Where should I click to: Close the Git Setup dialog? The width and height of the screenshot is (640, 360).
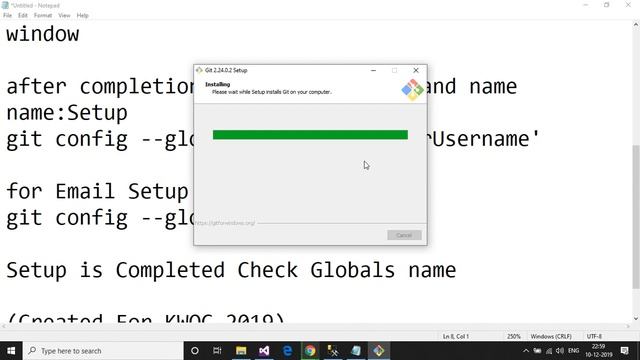tap(416, 70)
